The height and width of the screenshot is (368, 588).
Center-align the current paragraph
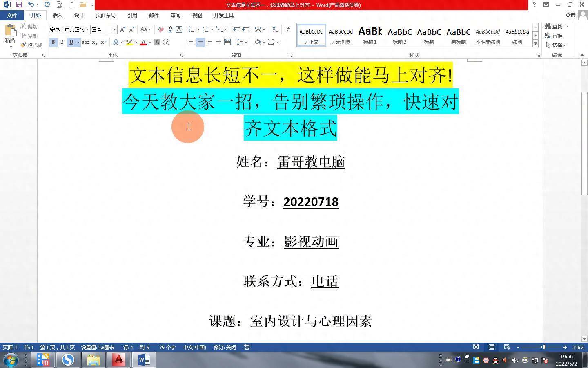200,42
